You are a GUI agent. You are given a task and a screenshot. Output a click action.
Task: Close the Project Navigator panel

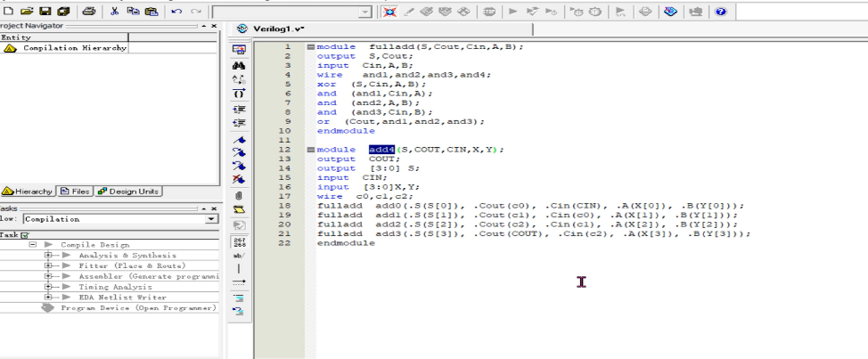(214, 26)
